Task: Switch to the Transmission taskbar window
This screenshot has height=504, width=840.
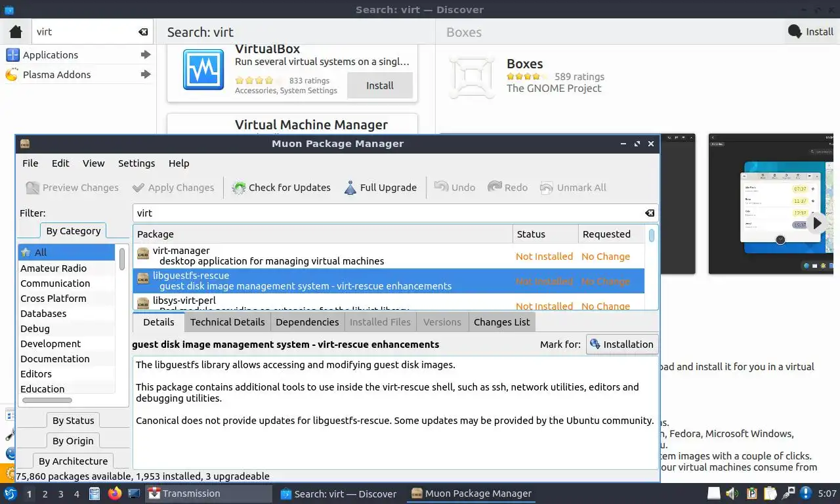Action: [x=209, y=493]
